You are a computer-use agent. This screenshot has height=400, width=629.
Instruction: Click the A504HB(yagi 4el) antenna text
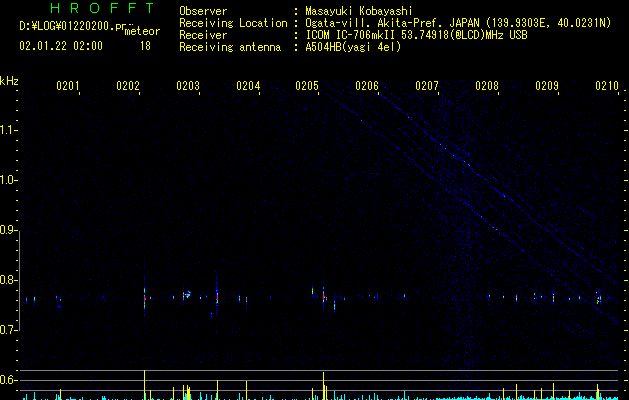(353, 47)
